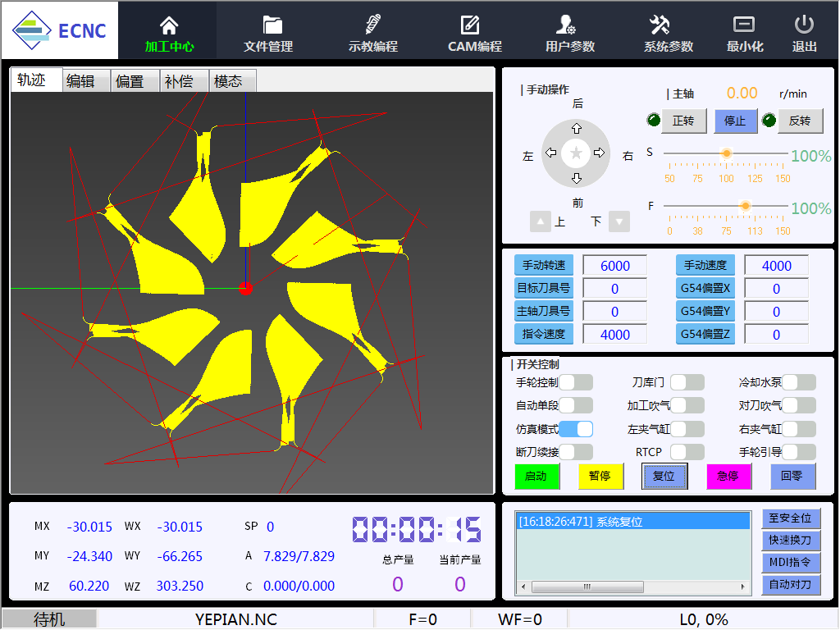Select the 系统复位 log entry
The width and height of the screenshot is (840, 630).
tap(633, 521)
